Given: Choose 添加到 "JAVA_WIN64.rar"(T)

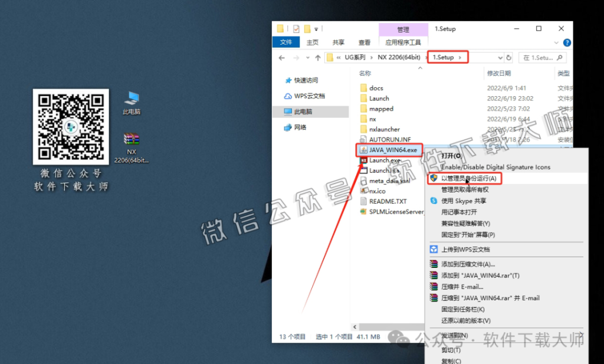Looking at the screenshot, I should [x=480, y=276].
